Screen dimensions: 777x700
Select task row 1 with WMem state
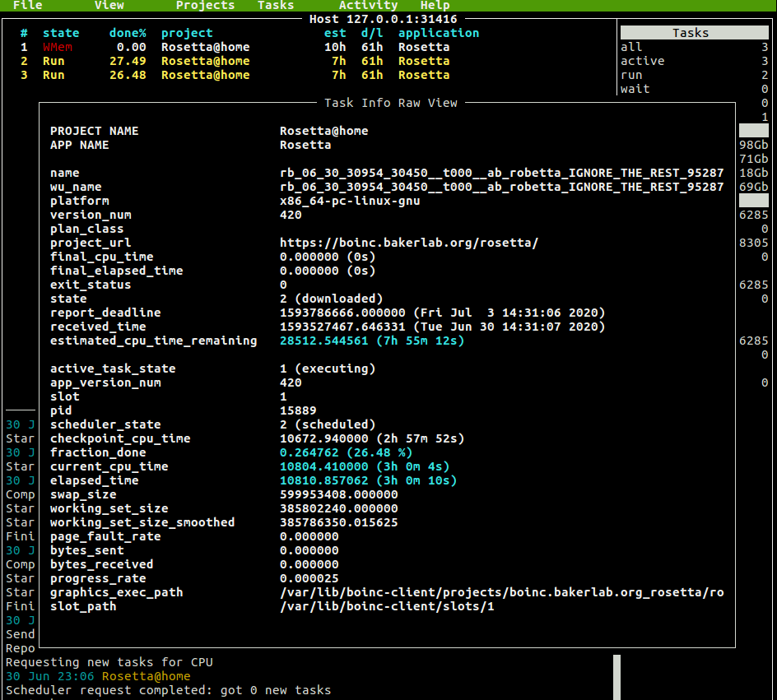pos(235,47)
